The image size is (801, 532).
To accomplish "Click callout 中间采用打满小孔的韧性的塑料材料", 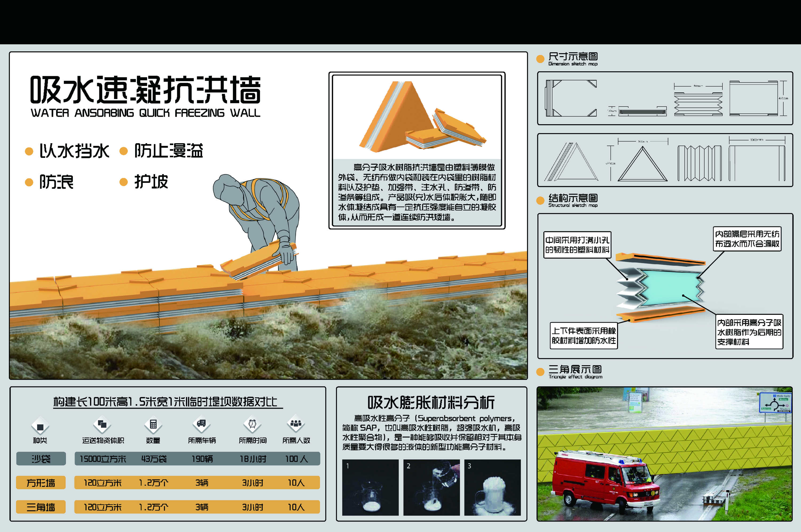I will [577, 245].
